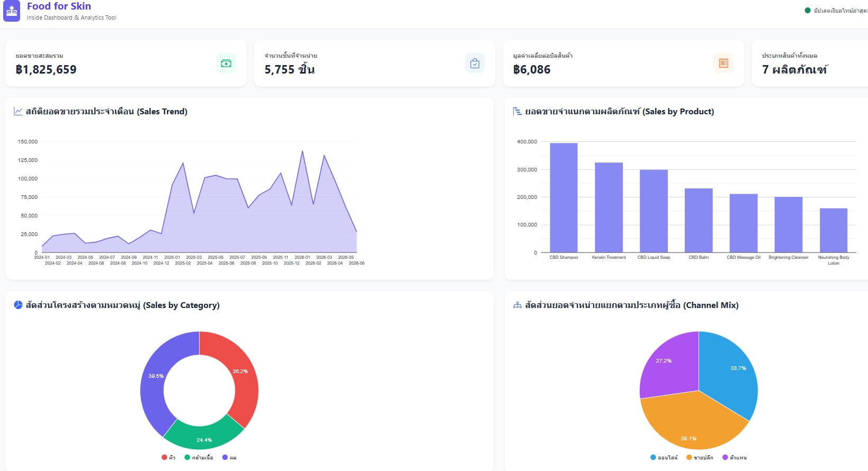Toggle the green กล้ามเนื้อ legend item
This screenshot has height=471, width=868.
(x=199, y=457)
